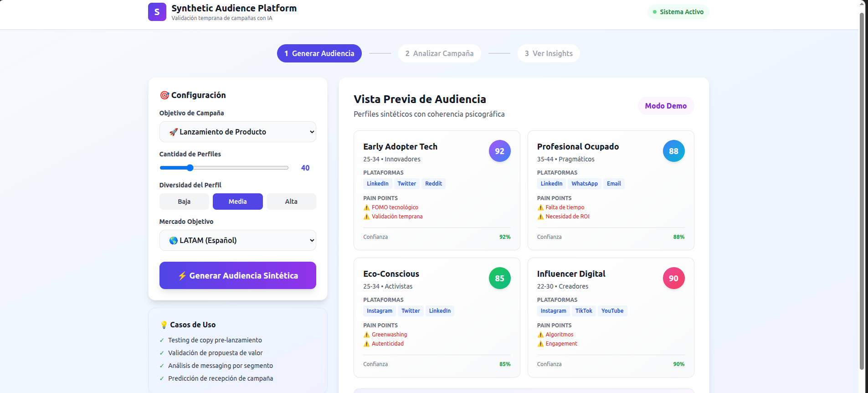The image size is (868, 393).
Task: Click the pink 90 score badge
Action: pos(673,278)
